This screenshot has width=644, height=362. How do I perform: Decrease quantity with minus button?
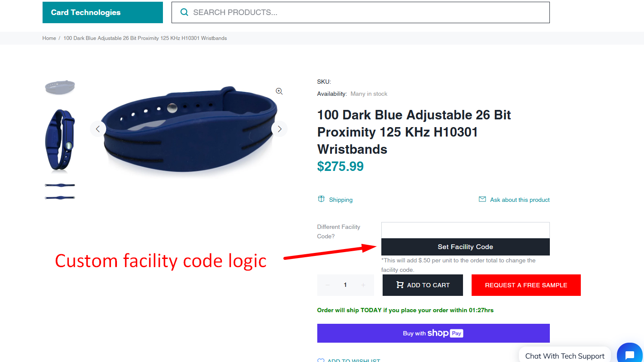coord(328,285)
